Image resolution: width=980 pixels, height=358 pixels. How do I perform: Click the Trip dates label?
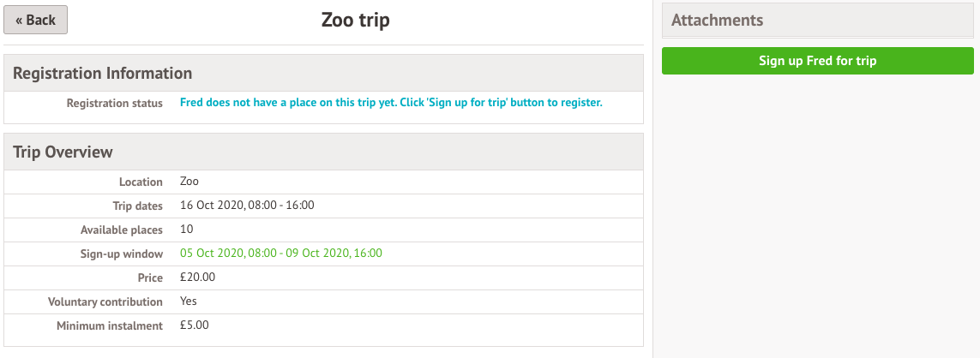pyautogui.click(x=137, y=206)
